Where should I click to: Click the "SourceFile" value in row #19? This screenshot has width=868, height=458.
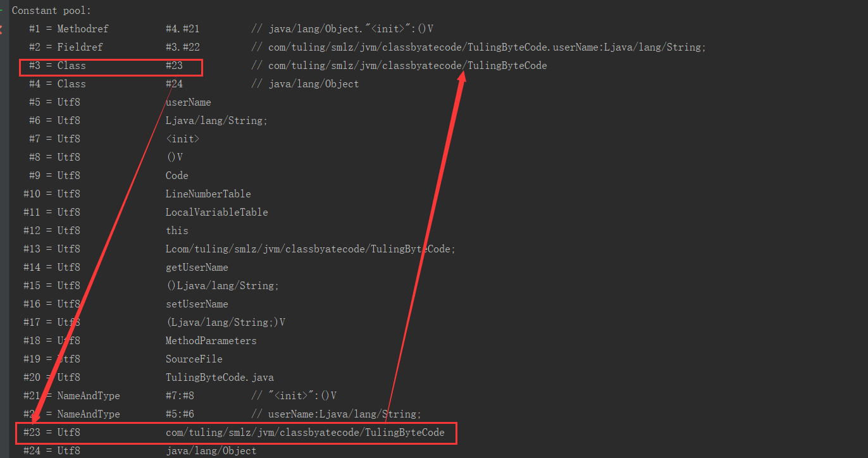click(194, 359)
